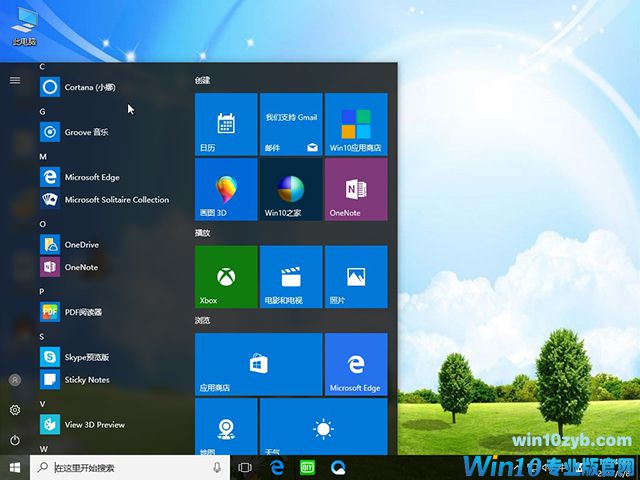Expand the Start menu hamburger button
640x480 pixels.
click(x=15, y=80)
